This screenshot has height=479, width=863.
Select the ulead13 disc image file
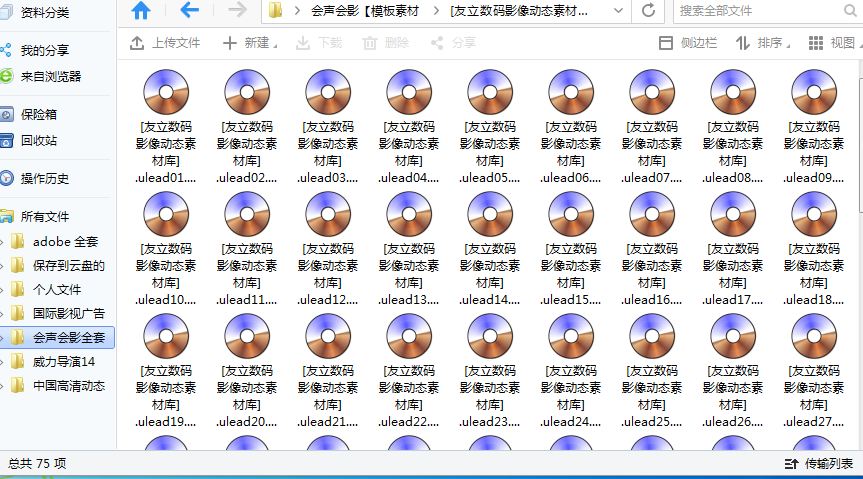pos(408,248)
